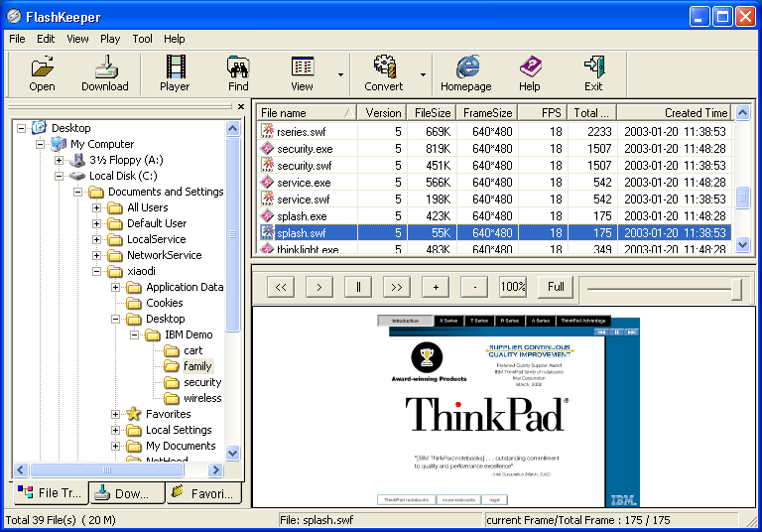
Task: Click the Convert gear icon
Action: click(384, 66)
